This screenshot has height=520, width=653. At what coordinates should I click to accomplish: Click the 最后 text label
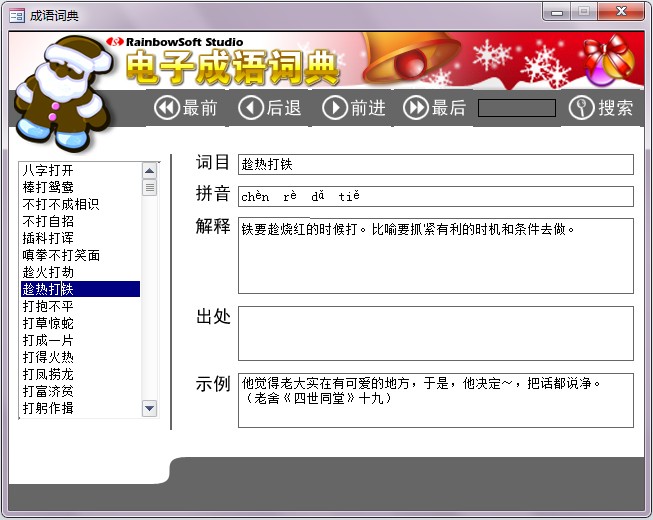[449, 108]
